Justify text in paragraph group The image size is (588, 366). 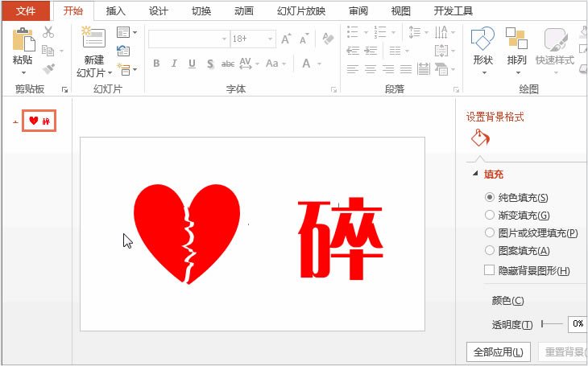406,69
